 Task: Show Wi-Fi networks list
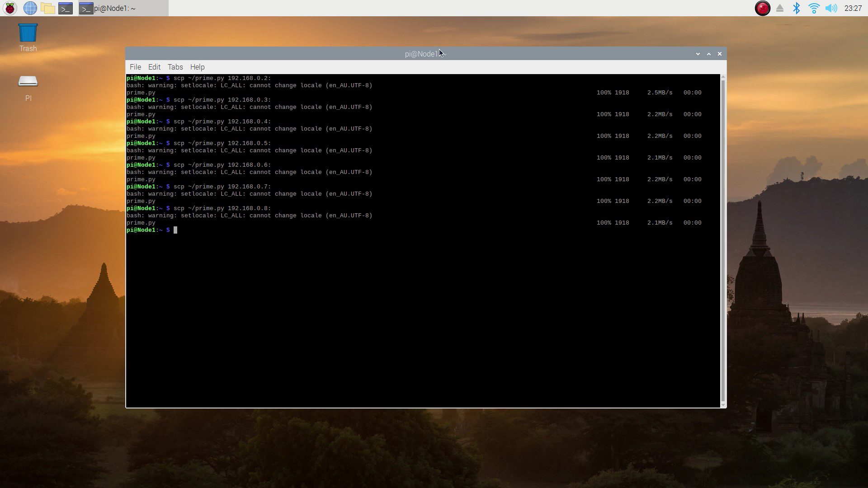pyautogui.click(x=814, y=8)
